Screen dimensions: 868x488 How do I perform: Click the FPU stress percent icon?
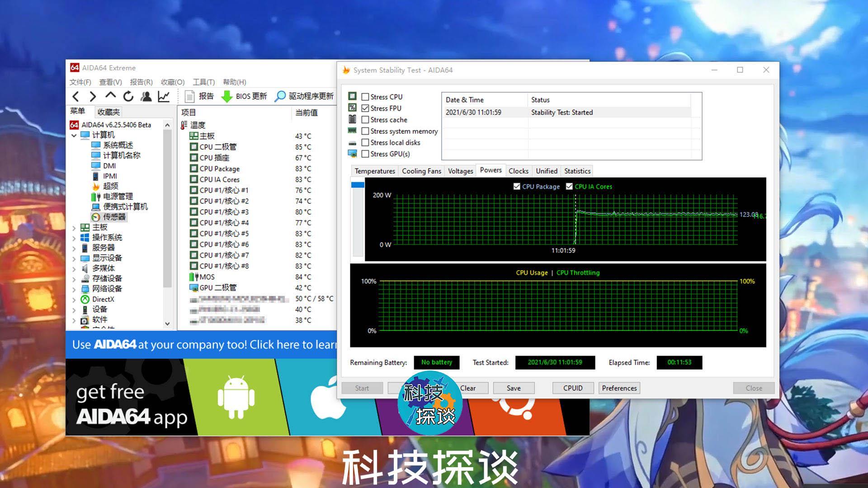pos(352,108)
